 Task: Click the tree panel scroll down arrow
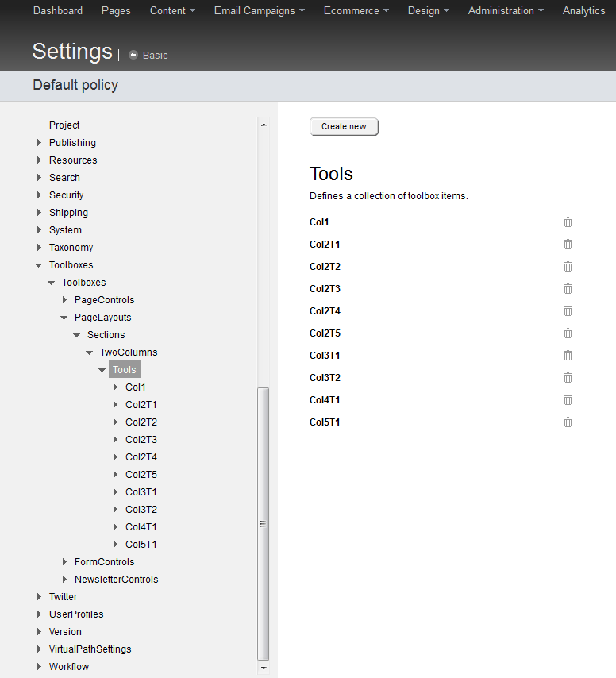[264, 668]
